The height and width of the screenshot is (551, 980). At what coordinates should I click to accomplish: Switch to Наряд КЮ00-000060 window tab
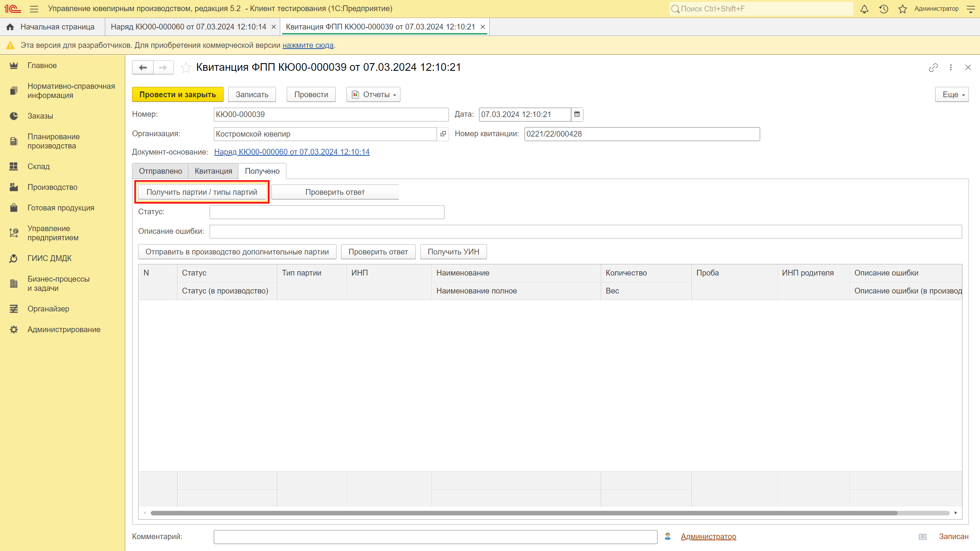[x=188, y=27]
